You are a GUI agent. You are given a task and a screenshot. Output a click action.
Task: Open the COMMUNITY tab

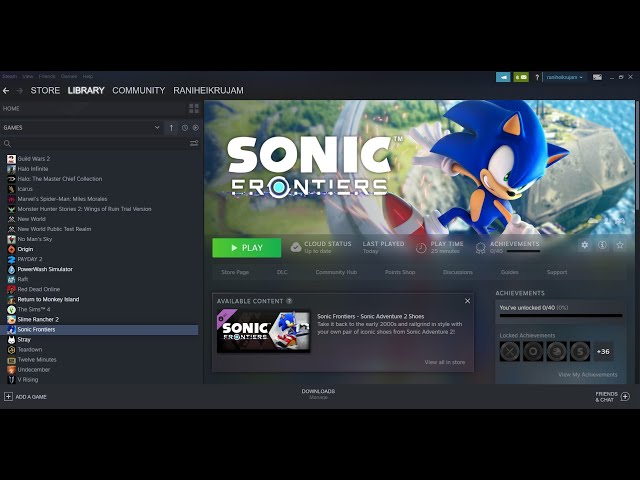coord(139,91)
